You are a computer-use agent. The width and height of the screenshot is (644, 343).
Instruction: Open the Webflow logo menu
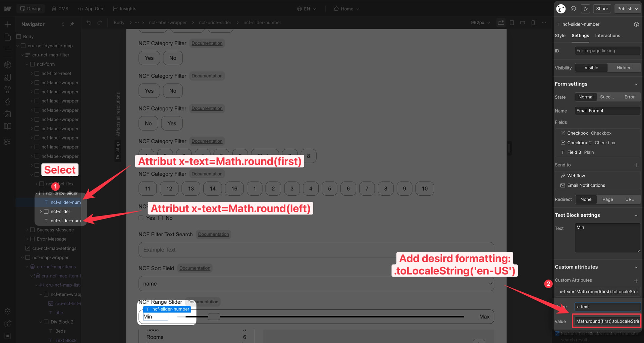[7, 9]
